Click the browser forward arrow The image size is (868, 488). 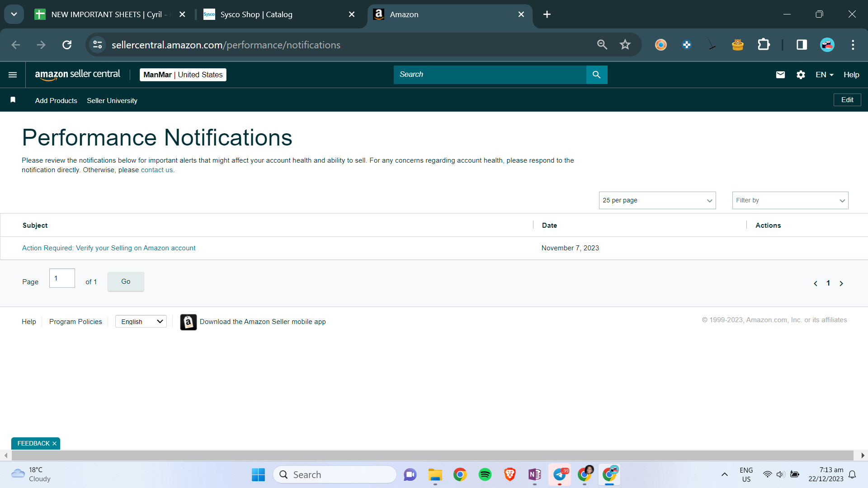(x=41, y=45)
